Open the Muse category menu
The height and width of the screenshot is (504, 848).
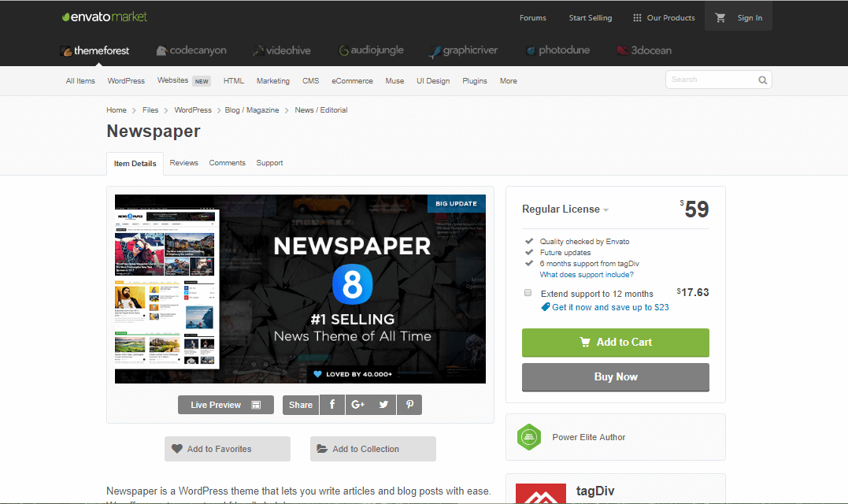pos(394,81)
